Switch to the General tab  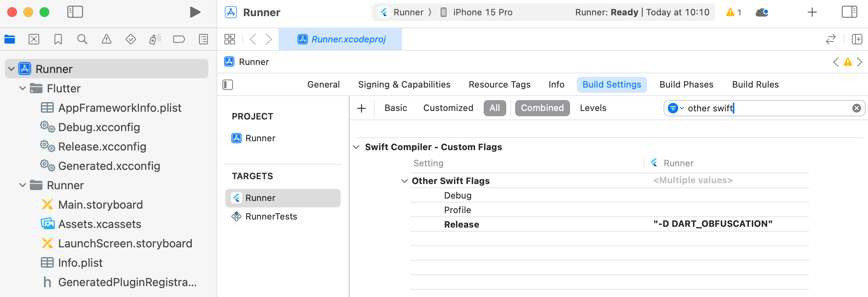pyautogui.click(x=323, y=85)
